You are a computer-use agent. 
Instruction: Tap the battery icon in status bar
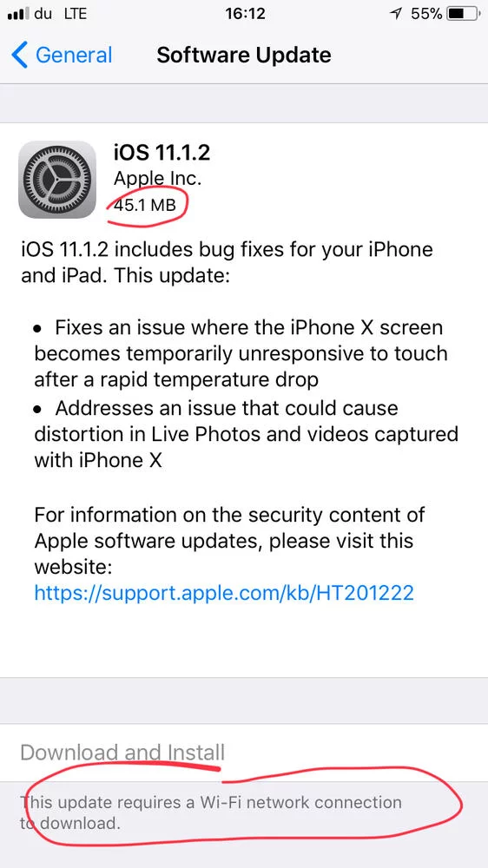[x=463, y=15]
